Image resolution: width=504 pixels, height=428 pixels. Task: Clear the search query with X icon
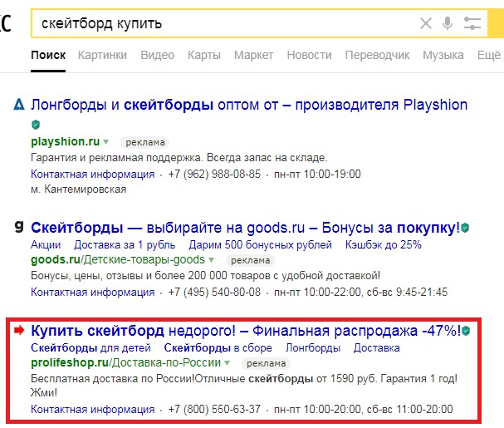point(426,23)
